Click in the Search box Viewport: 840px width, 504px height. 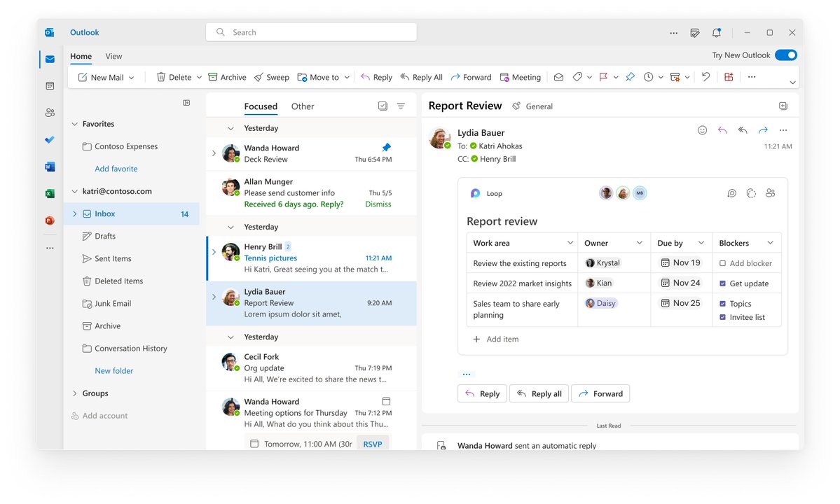311,32
